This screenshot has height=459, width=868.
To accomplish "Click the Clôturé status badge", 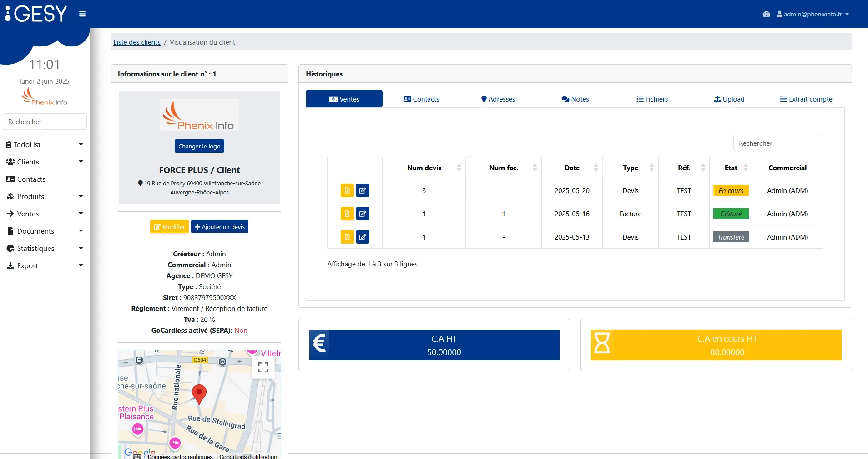I will (x=731, y=214).
